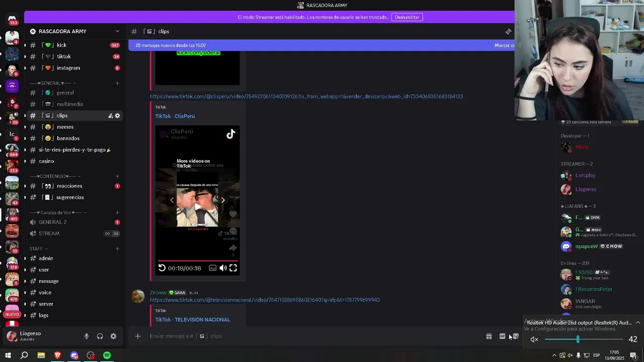The image size is (644, 362).
Task: Open the OBS Studio taskbar icon
Action: point(91,355)
